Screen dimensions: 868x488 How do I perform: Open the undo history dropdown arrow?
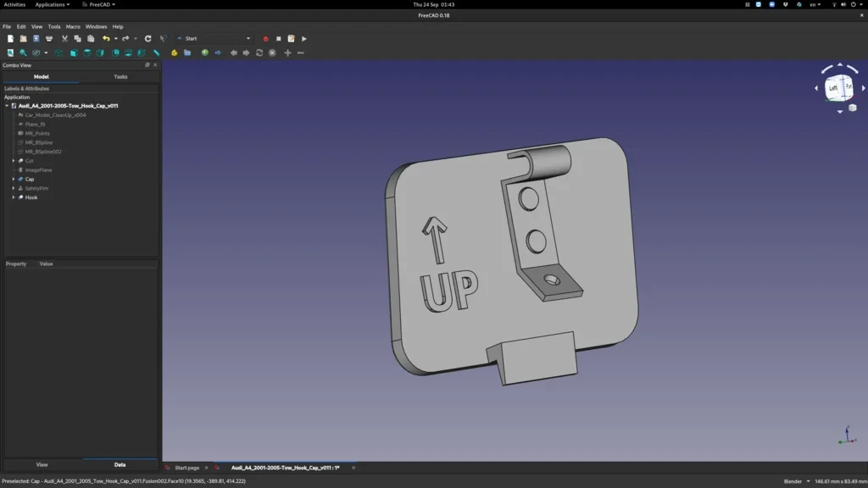(115, 39)
